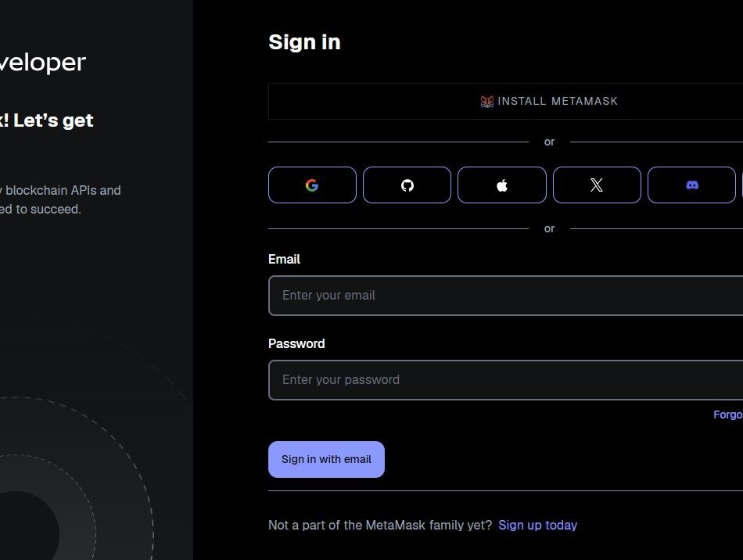Authenticate with the Apple logo button

[x=501, y=185]
